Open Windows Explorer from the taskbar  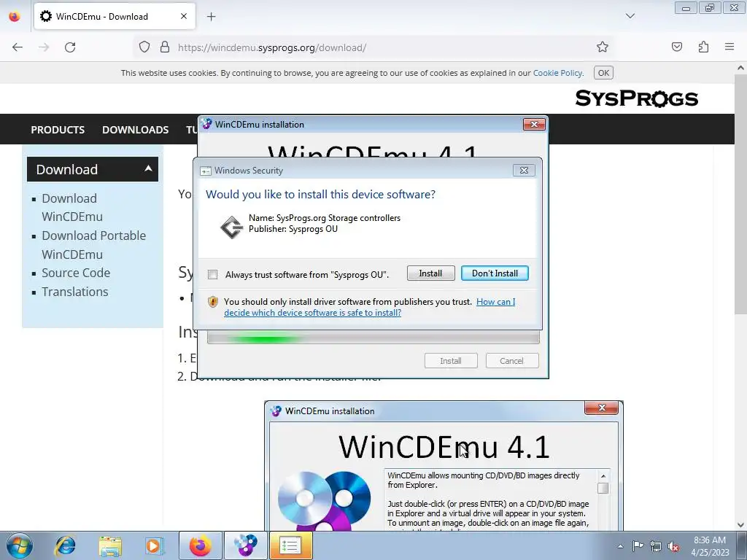click(x=110, y=545)
